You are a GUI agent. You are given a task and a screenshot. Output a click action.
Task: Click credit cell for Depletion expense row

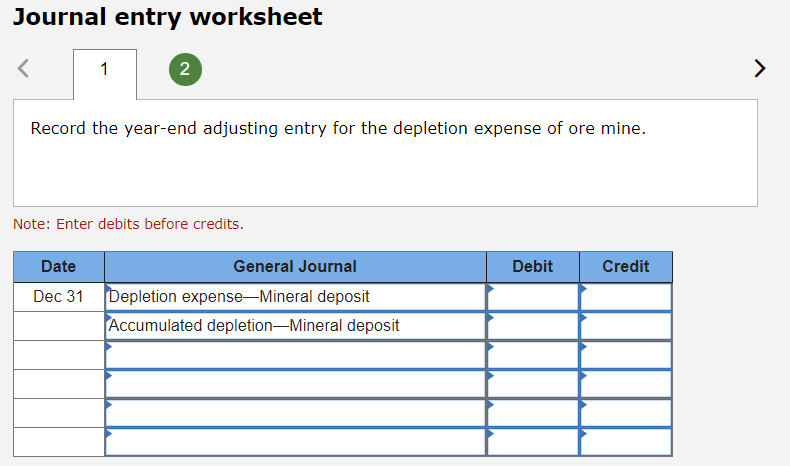click(626, 297)
